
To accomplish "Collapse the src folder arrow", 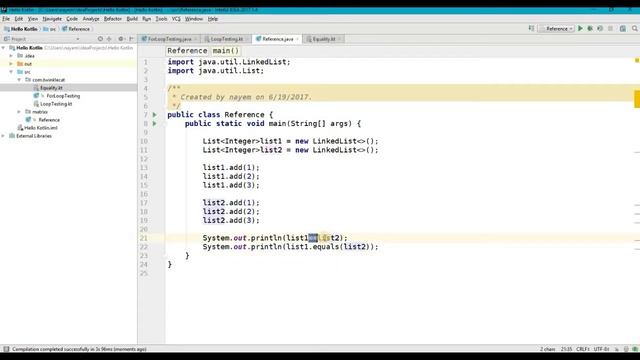I will 11,72.
